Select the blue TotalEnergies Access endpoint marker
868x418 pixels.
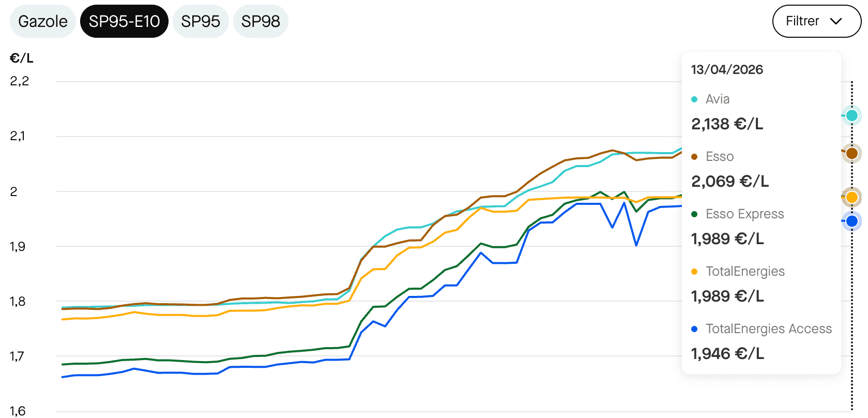[851, 221]
